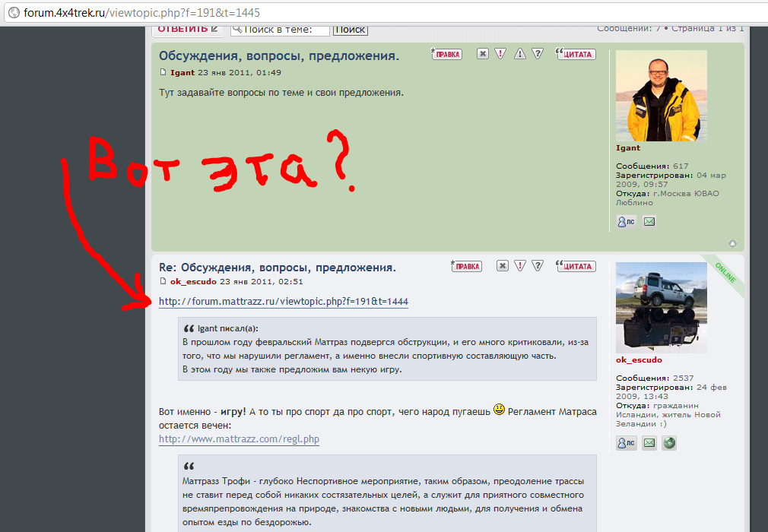Report Igant's post with the red exclamation icon

click(x=500, y=54)
